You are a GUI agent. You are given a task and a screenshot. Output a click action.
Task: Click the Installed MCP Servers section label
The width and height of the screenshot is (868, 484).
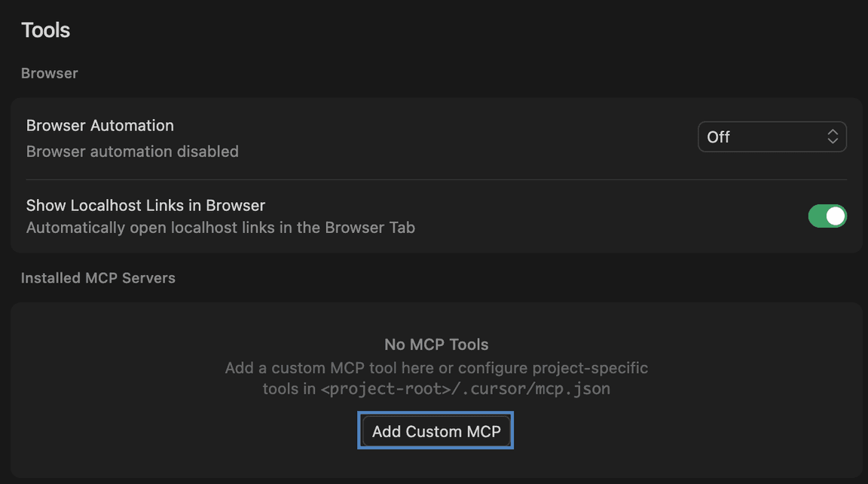pyautogui.click(x=98, y=277)
